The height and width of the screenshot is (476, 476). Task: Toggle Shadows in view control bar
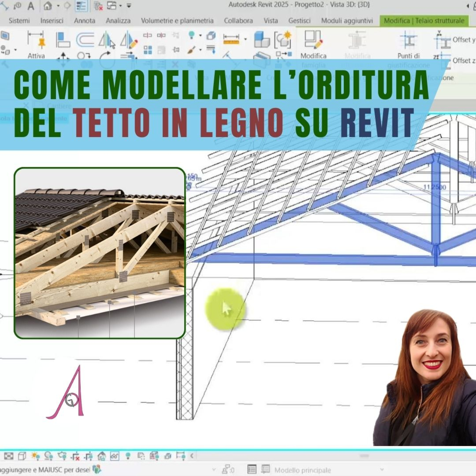(x=49, y=456)
